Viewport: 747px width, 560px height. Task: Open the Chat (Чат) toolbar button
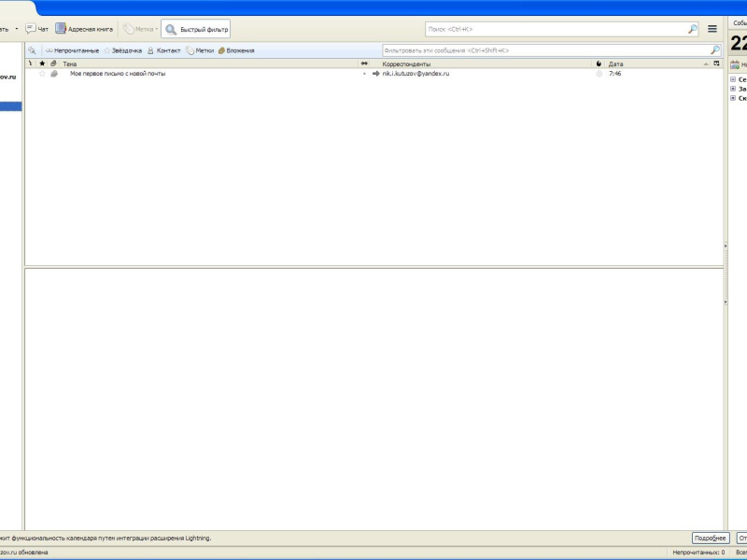point(36,29)
